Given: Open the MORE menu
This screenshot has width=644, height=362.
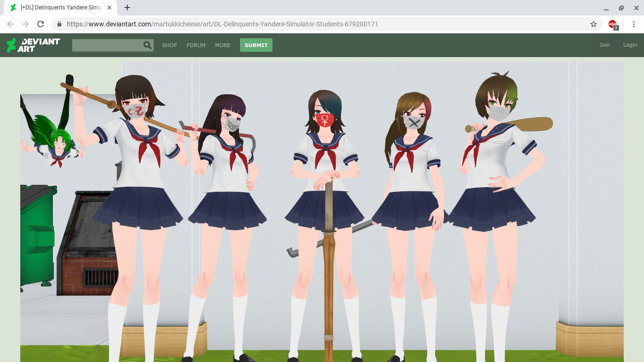Looking at the screenshot, I should [223, 45].
